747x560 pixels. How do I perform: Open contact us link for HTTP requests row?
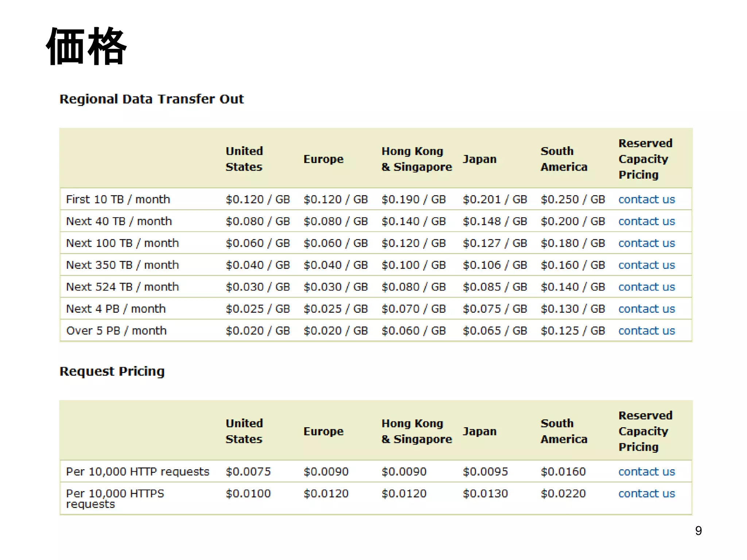pos(646,472)
